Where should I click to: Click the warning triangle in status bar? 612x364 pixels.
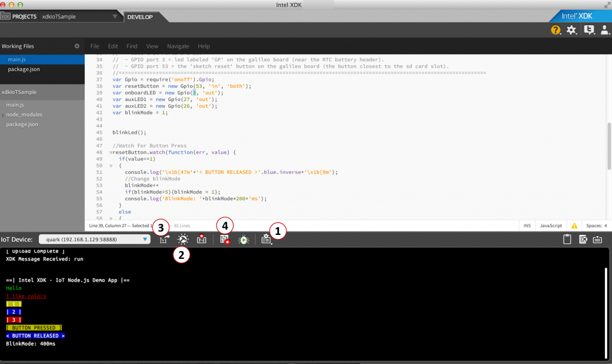pos(574,226)
